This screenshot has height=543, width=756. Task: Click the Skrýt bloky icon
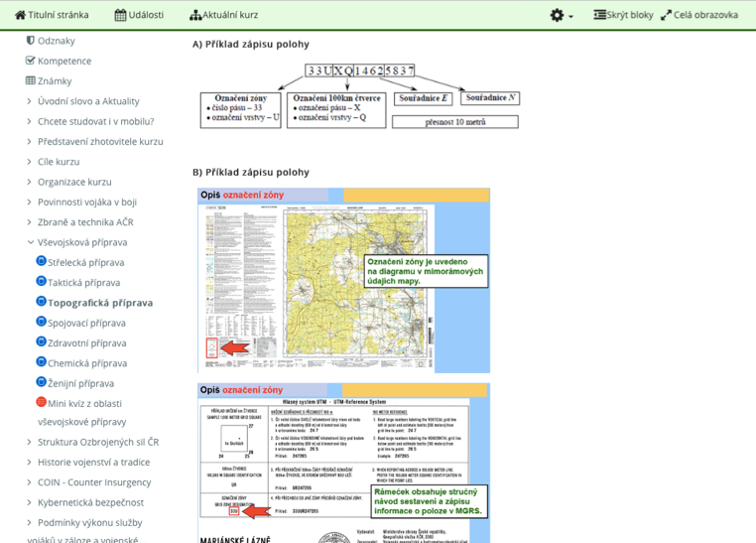tap(599, 15)
